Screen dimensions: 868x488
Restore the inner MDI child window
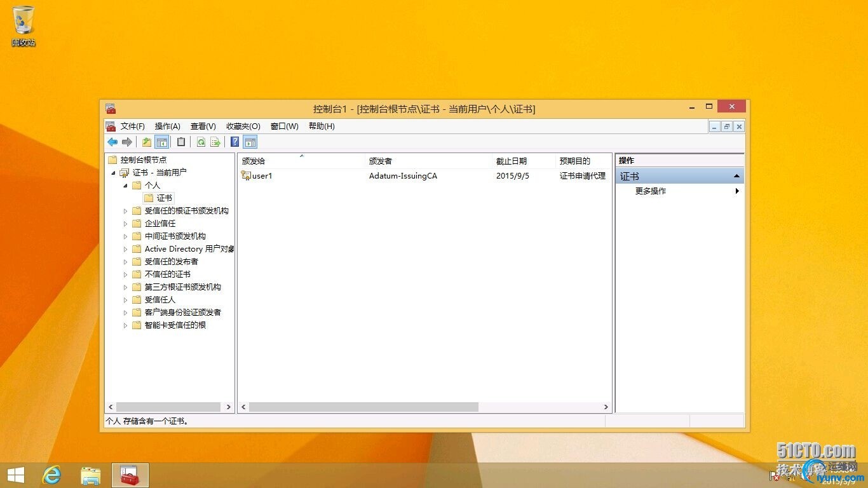coord(727,126)
